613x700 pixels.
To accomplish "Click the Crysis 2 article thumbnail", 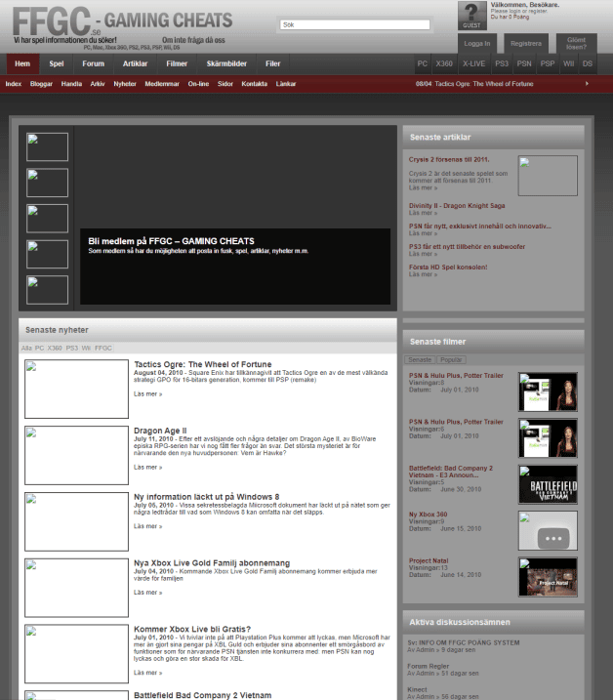I will [548, 176].
